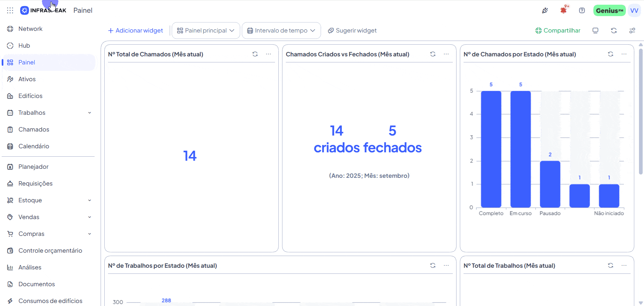Open the Intervalo de tempo dropdown

click(281, 31)
